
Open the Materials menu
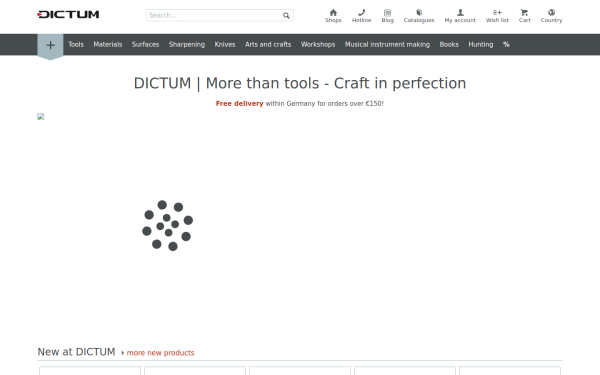coord(108,44)
